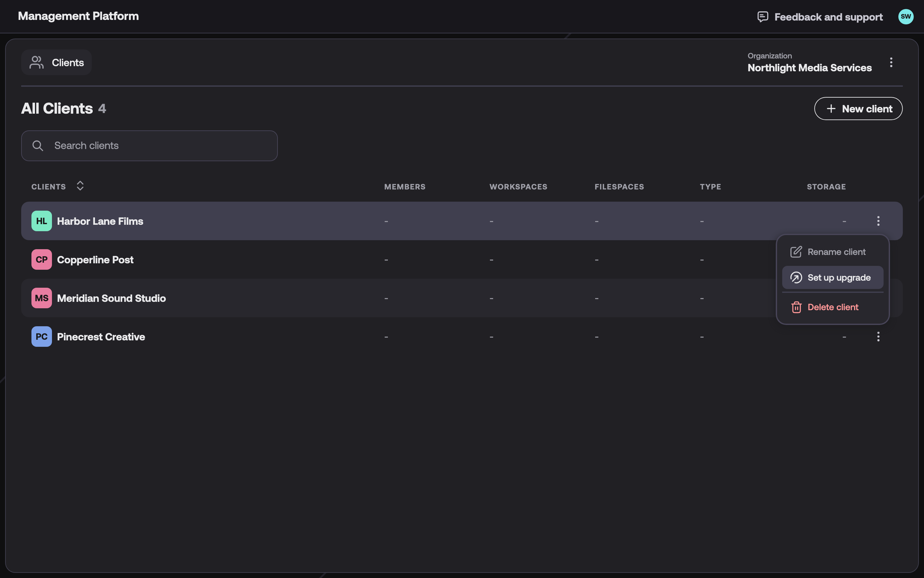The width and height of the screenshot is (924, 578).
Task: Click the search magnifier icon
Action: tap(38, 146)
